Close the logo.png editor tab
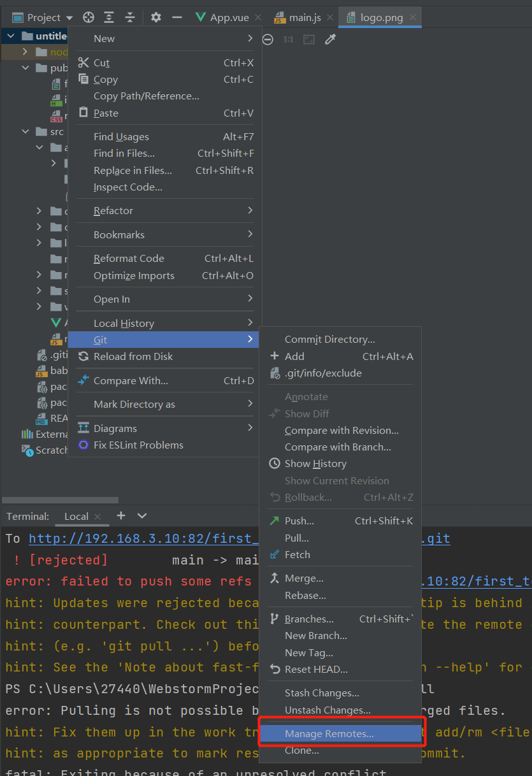 tap(413, 18)
